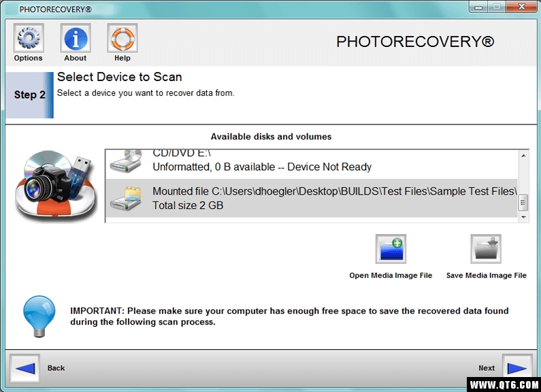Image resolution: width=541 pixels, height=392 pixels.
Task: Click the Back text label
Action: (x=56, y=368)
